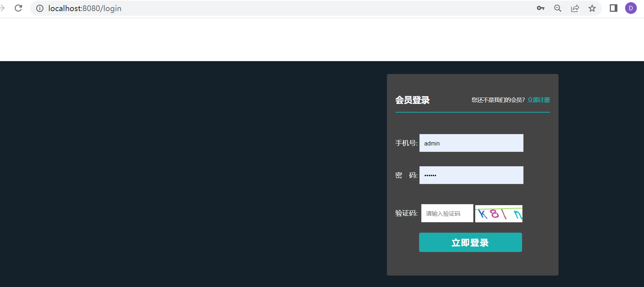Screen dimensions: 644x287
Task: Focus the 手机号 field containing admin
Action: (471, 143)
